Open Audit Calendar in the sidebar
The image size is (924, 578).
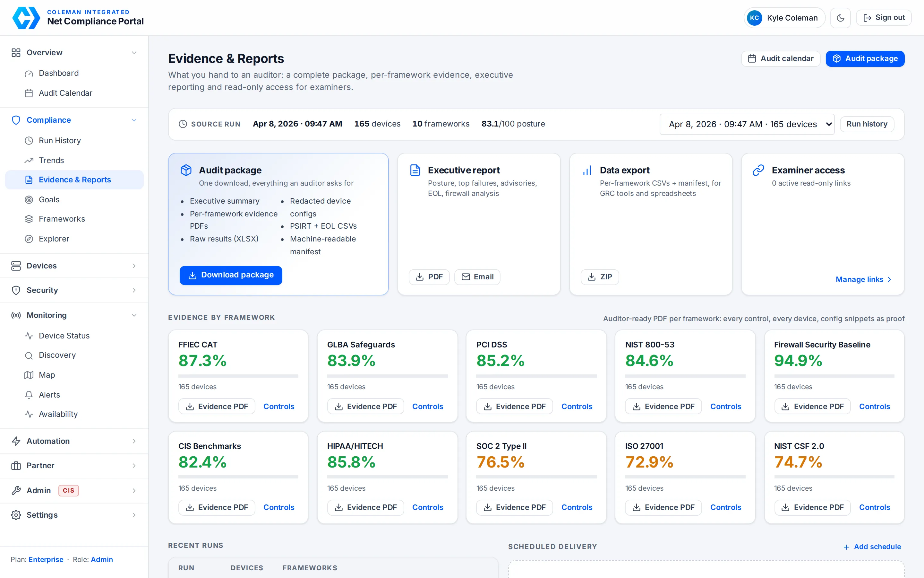tap(74, 93)
